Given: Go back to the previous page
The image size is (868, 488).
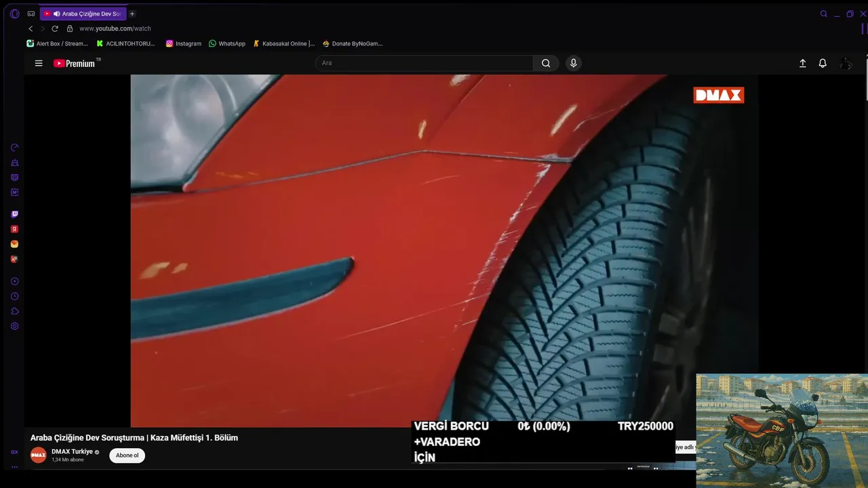Looking at the screenshot, I should click(x=31, y=28).
